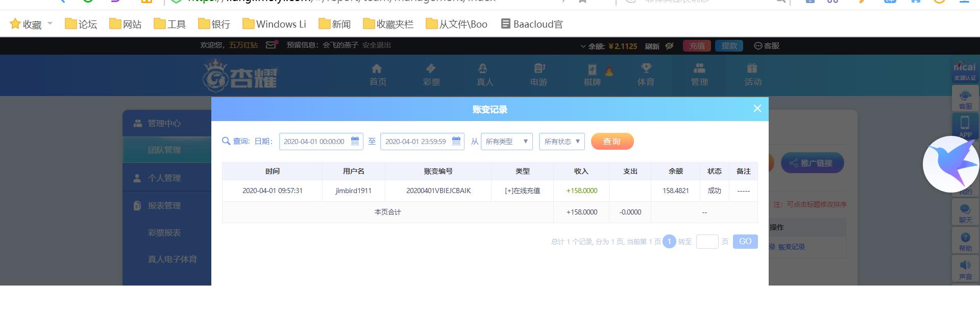
Task: Open the start date calendar picker icon
Action: coord(355,141)
